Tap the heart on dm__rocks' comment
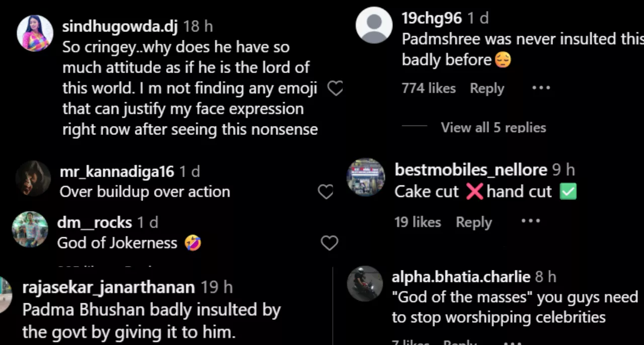The width and height of the screenshot is (644, 345). (330, 243)
